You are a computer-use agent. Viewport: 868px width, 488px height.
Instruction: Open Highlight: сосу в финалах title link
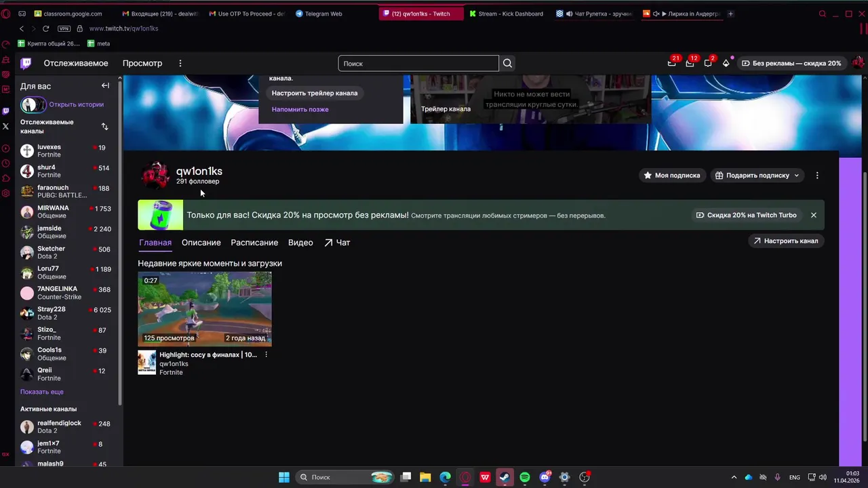click(x=208, y=354)
